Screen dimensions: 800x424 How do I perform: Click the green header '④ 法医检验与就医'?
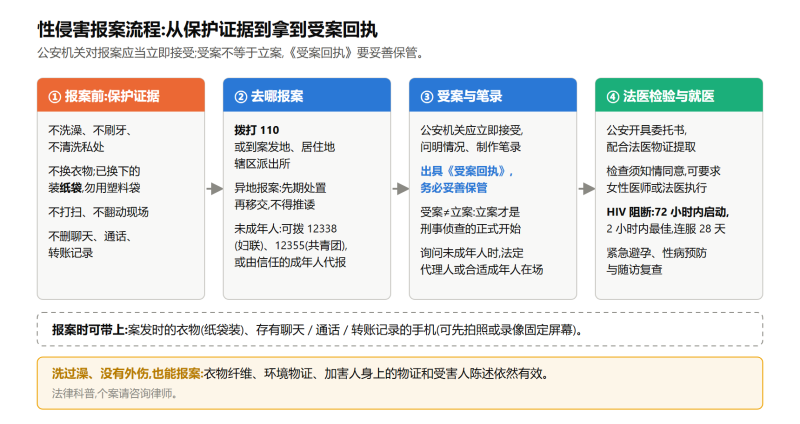(x=679, y=95)
